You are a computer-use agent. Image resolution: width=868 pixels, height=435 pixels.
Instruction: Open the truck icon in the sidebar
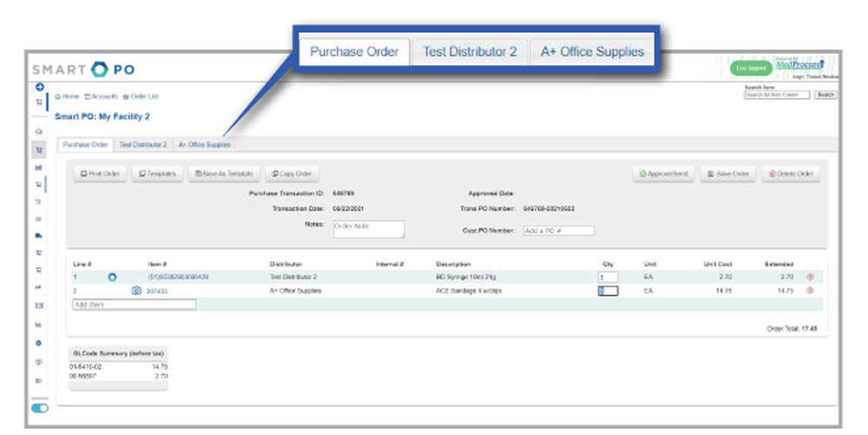click(39, 236)
